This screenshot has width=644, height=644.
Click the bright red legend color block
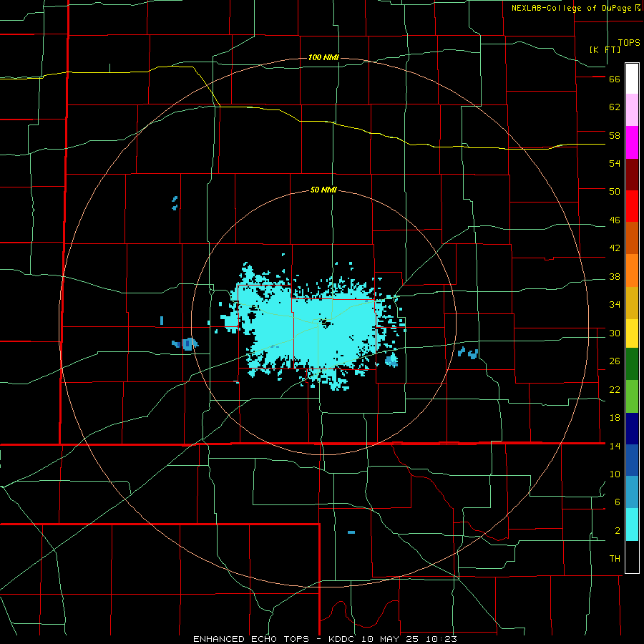tap(632, 206)
